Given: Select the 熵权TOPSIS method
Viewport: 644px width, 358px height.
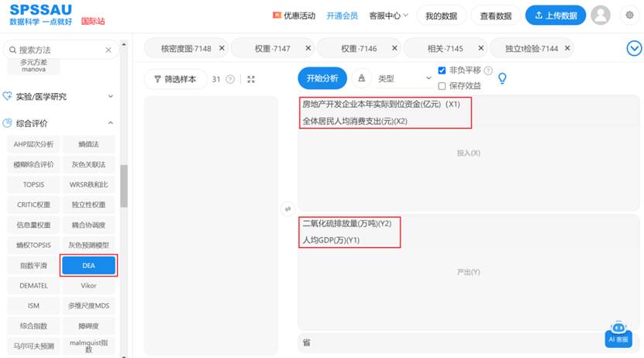Looking at the screenshot, I should (x=33, y=245).
